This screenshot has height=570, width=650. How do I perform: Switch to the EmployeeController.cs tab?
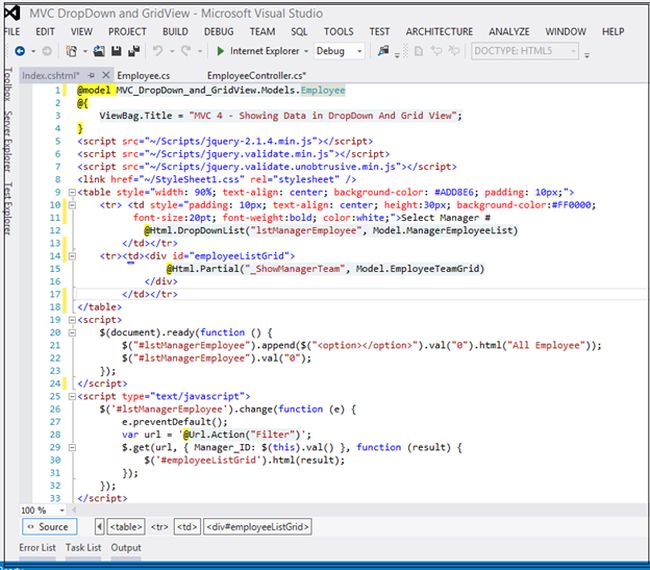click(x=256, y=75)
